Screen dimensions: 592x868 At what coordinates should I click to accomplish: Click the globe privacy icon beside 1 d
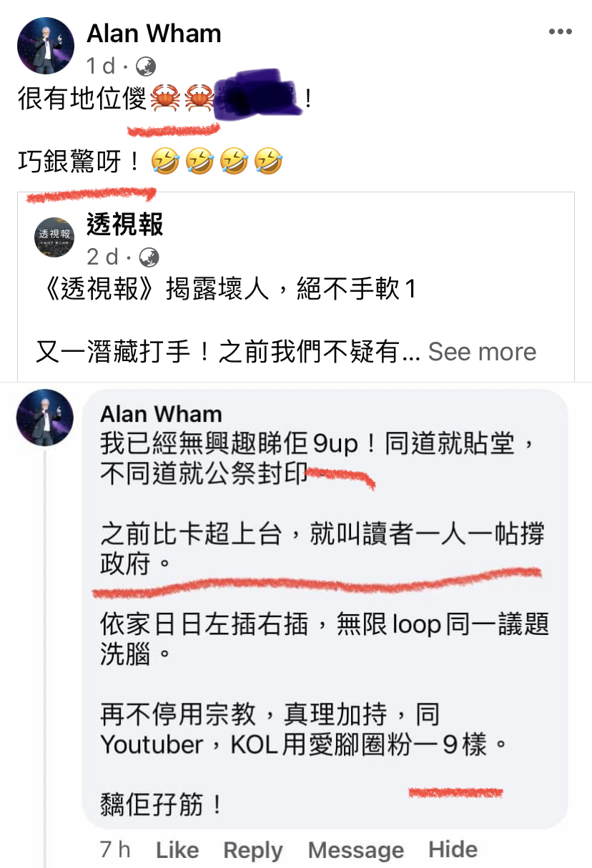click(146, 66)
